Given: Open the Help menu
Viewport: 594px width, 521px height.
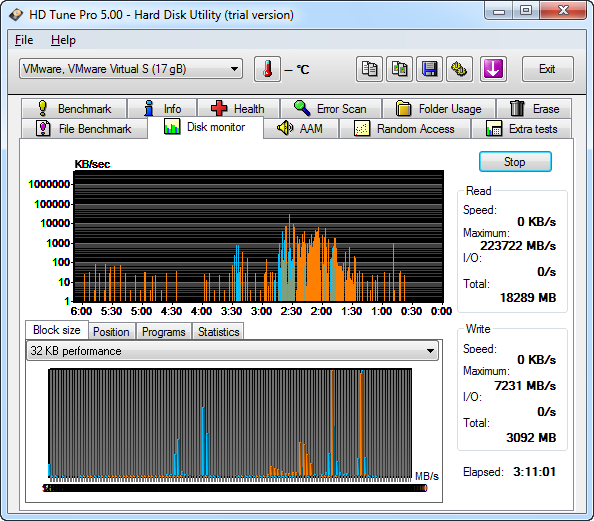Looking at the screenshot, I should tap(63, 40).
